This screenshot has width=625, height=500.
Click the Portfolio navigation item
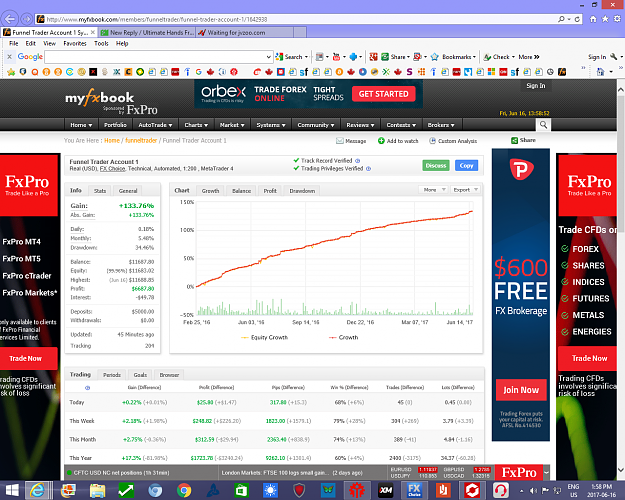pos(115,125)
